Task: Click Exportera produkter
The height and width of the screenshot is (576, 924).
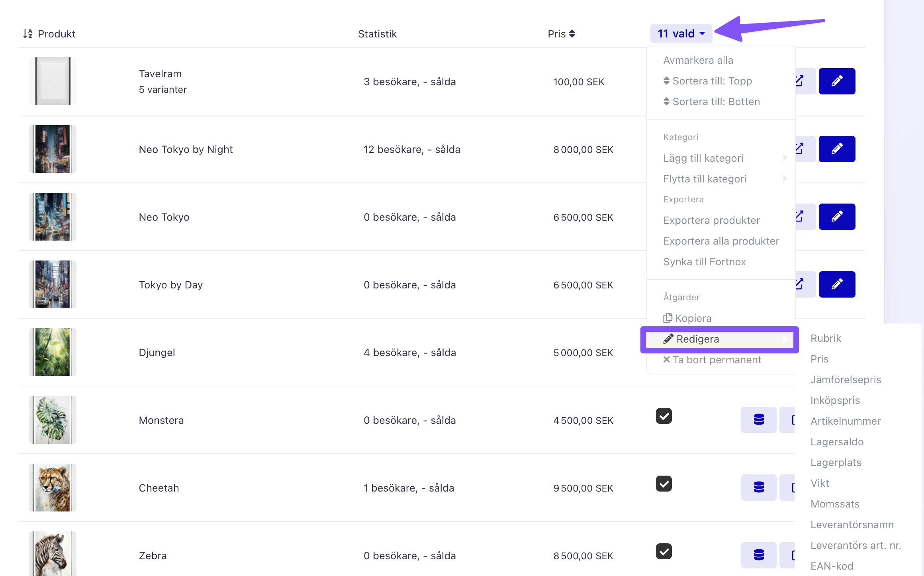Action: pyautogui.click(x=712, y=220)
